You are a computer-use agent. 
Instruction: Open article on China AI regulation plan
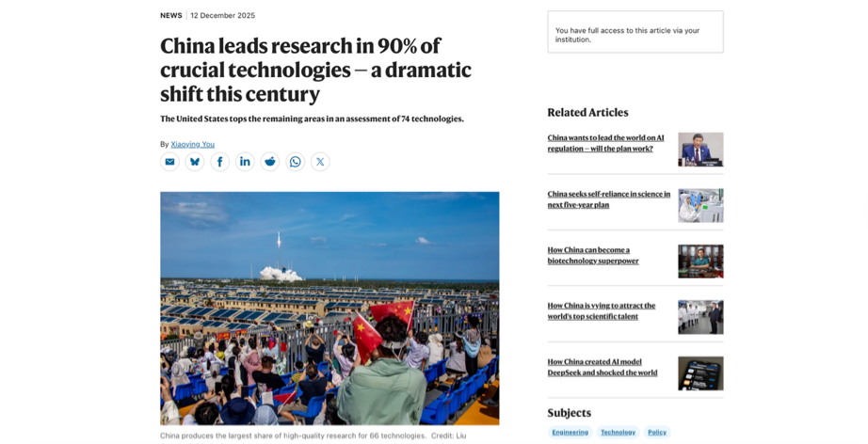(605, 143)
